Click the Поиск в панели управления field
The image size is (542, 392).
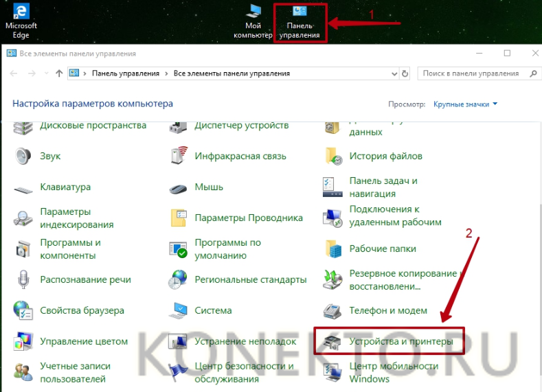point(471,73)
